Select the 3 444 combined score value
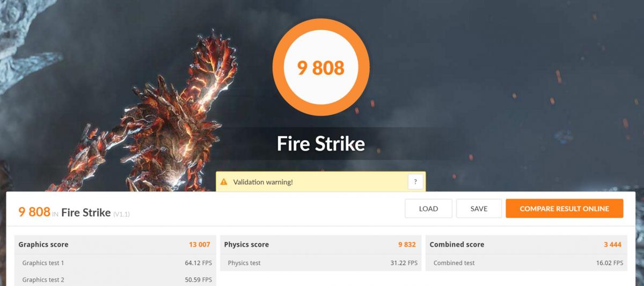The width and height of the screenshot is (644, 286). (x=612, y=245)
